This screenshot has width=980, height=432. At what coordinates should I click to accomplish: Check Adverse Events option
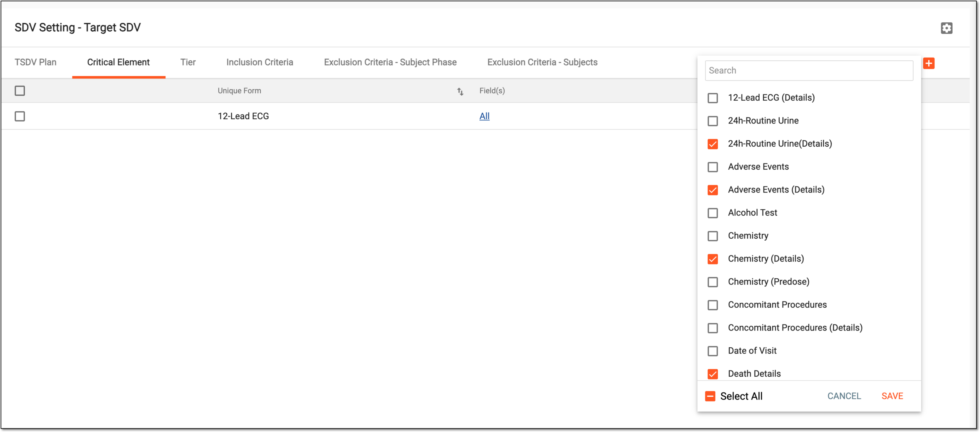click(x=713, y=167)
